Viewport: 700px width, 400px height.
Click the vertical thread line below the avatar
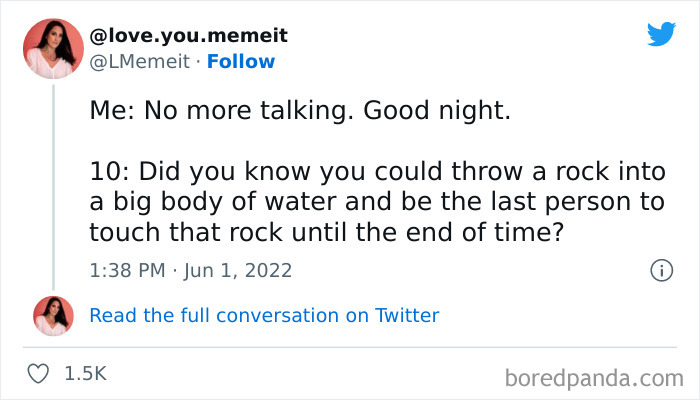(54, 180)
